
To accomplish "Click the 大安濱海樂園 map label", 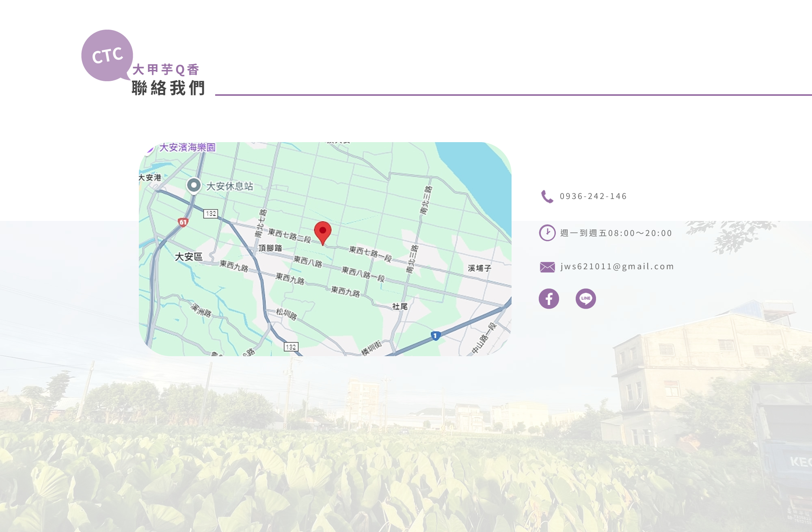I will coord(187,147).
